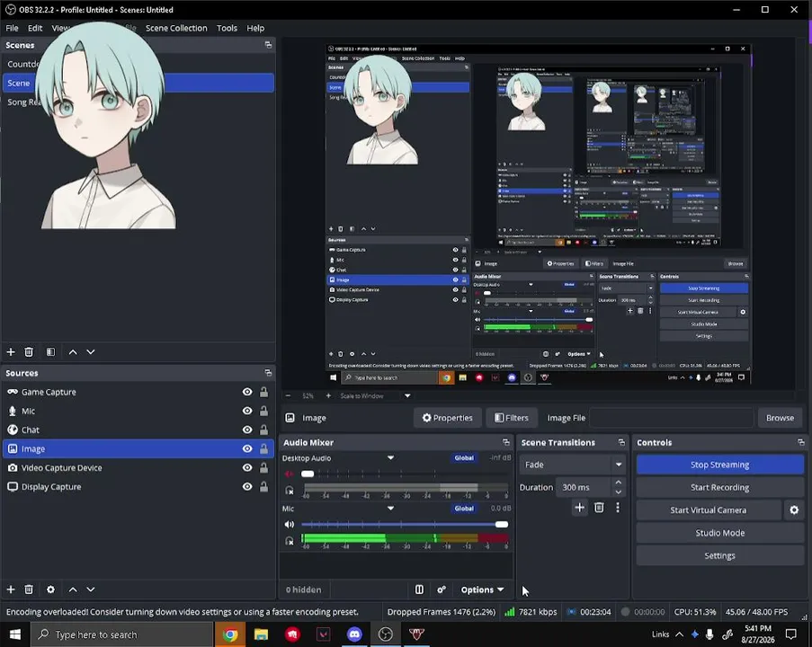Lock the Display Capture source
Image resolution: width=812 pixels, height=647 pixels.
click(x=264, y=486)
